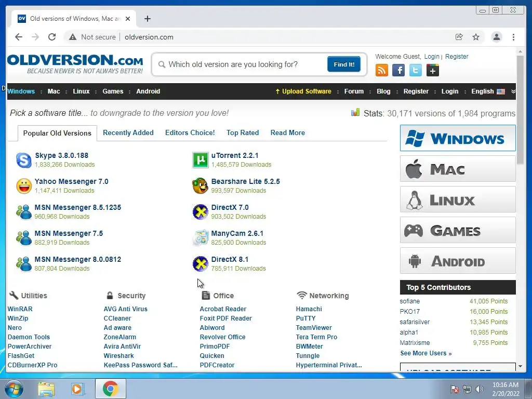
Task: Open the Blog navigation link
Action: pyautogui.click(x=383, y=91)
